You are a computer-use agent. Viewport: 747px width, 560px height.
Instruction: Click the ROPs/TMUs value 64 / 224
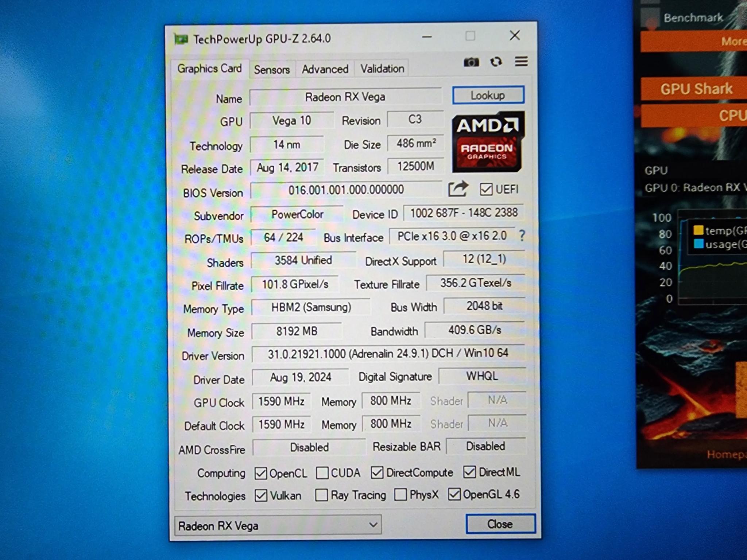click(x=283, y=237)
